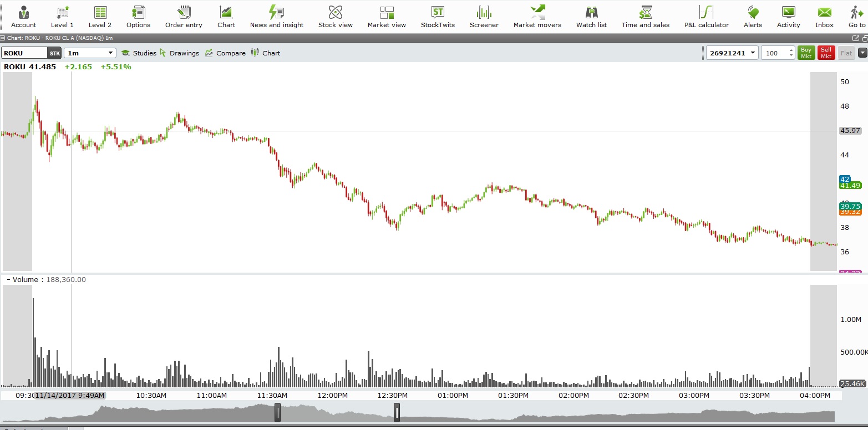
Task: Increase the order quantity with the up arrow
Action: (791, 50)
